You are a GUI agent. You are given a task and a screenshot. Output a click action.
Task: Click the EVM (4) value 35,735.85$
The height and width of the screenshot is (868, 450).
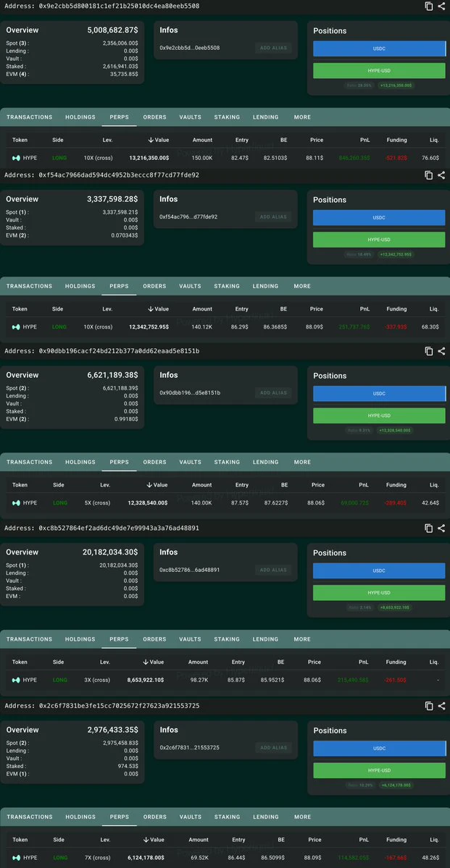tap(124, 74)
